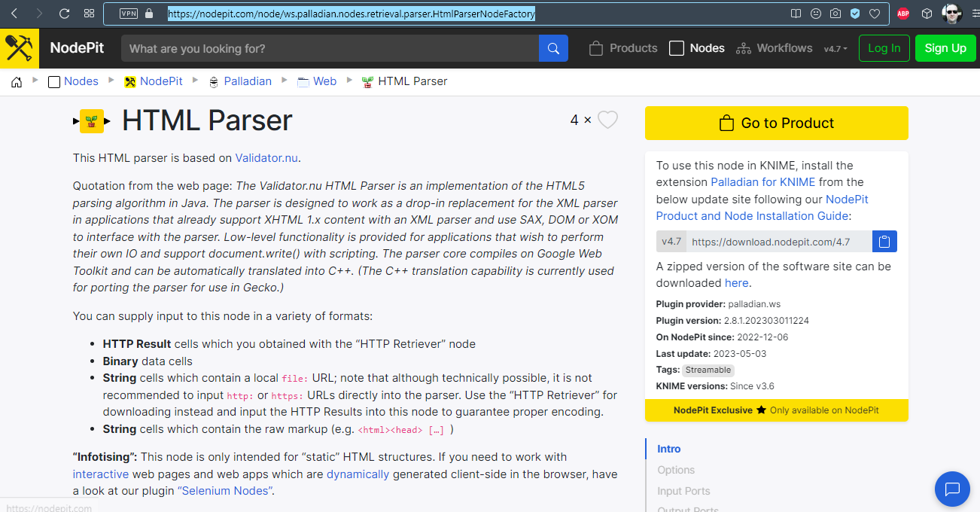This screenshot has height=512, width=980.
Task: Click the plugin provider palladian.ws text
Action: pyautogui.click(x=754, y=303)
